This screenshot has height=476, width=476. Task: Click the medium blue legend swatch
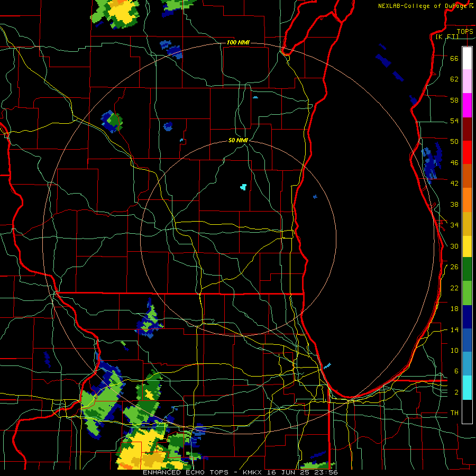(467, 340)
